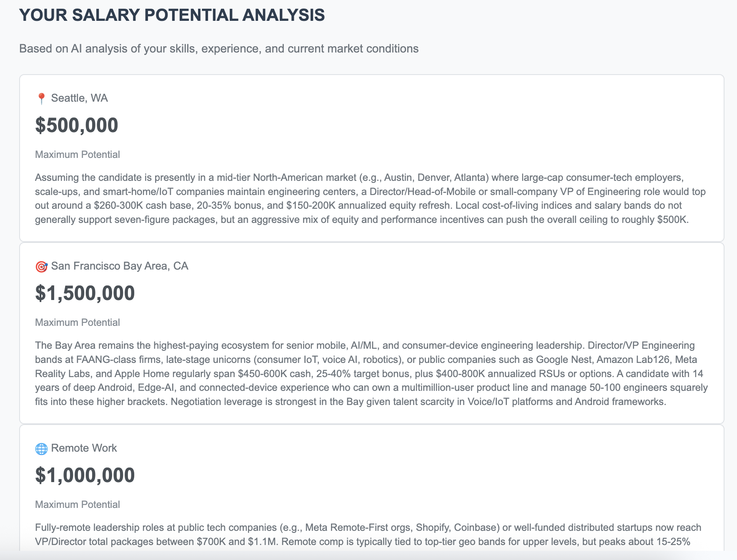Click the Remote Work card description paragraph

tap(368, 535)
